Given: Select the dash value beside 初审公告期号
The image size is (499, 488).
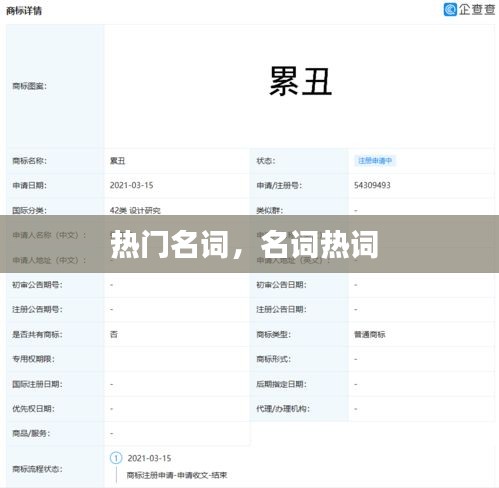Looking at the screenshot, I should tap(112, 285).
